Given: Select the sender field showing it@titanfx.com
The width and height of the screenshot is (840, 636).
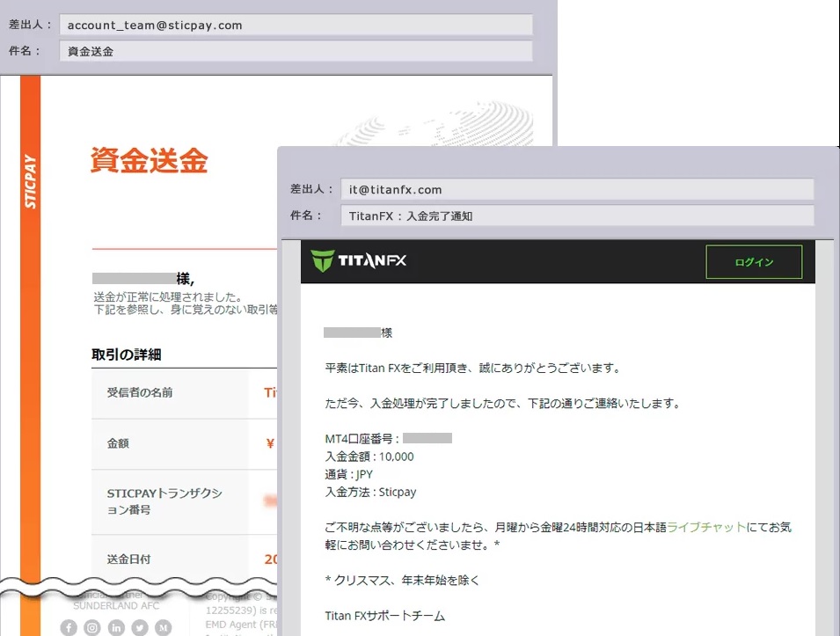Looking at the screenshot, I should click(x=577, y=190).
